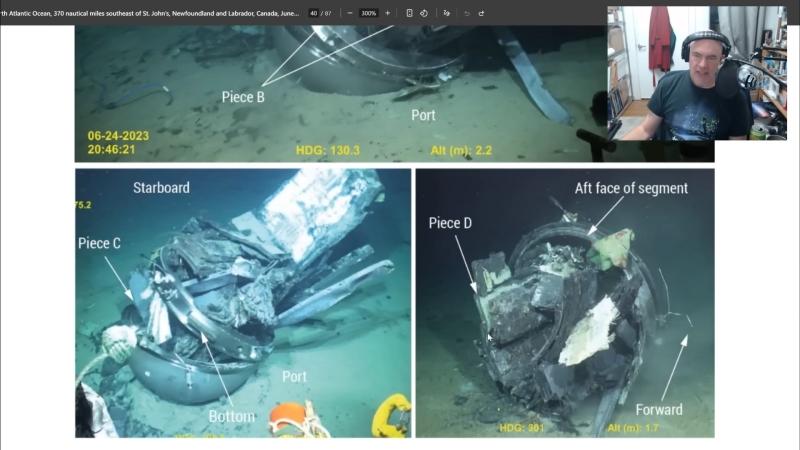
Task: Click the draw annotation icon
Action: (447, 13)
